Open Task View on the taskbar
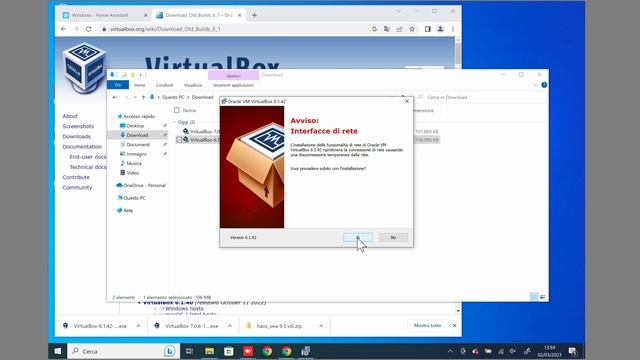 coord(189,351)
